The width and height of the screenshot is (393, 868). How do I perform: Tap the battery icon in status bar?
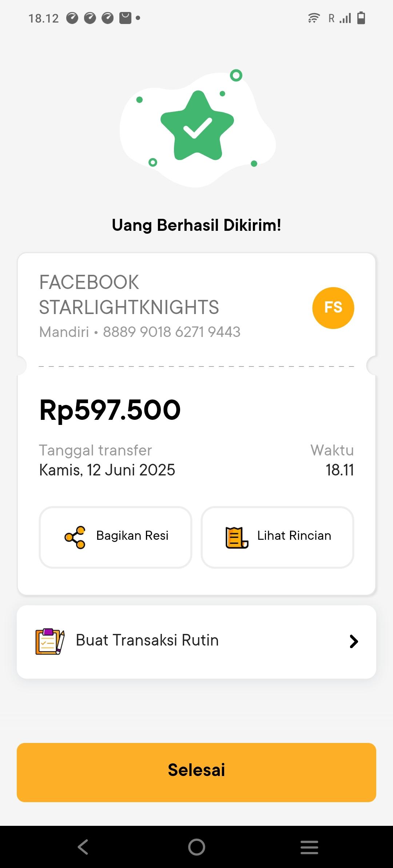click(x=361, y=18)
